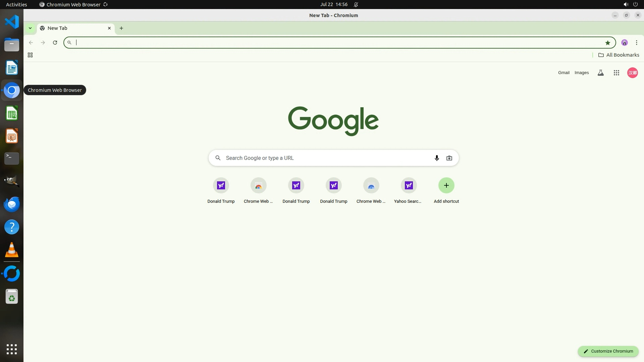Open Search Labs flask icon
Screen dimensions: 644x362
600,73
